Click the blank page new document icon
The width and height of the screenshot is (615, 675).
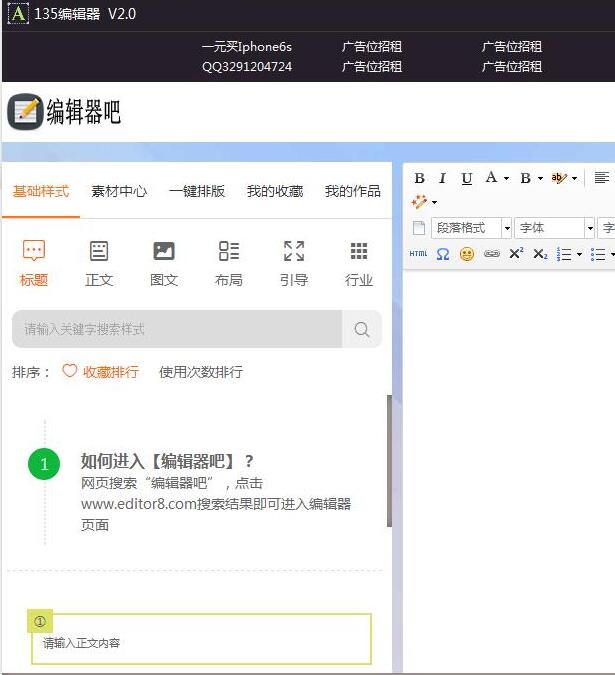(x=419, y=228)
